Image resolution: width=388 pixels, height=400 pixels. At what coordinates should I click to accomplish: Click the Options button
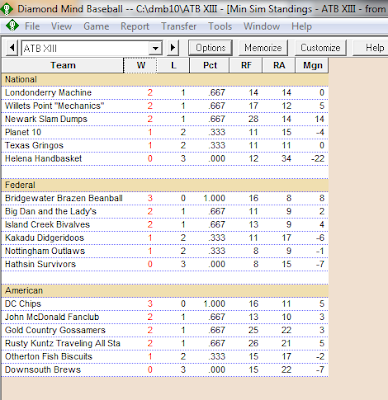[210, 48]
